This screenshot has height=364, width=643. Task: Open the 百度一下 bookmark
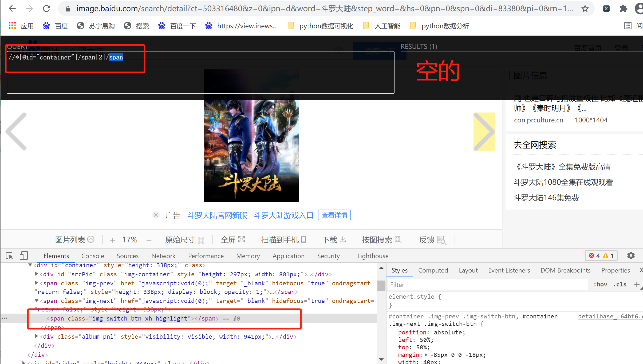point(177,26)
